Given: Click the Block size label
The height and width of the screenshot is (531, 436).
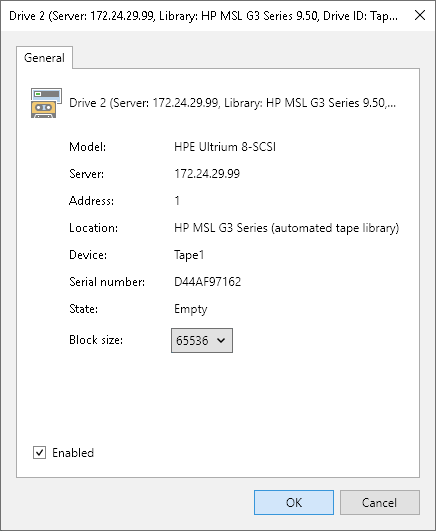Looking at the screenshot, I should pyautogui.click(x=96, y=340).
